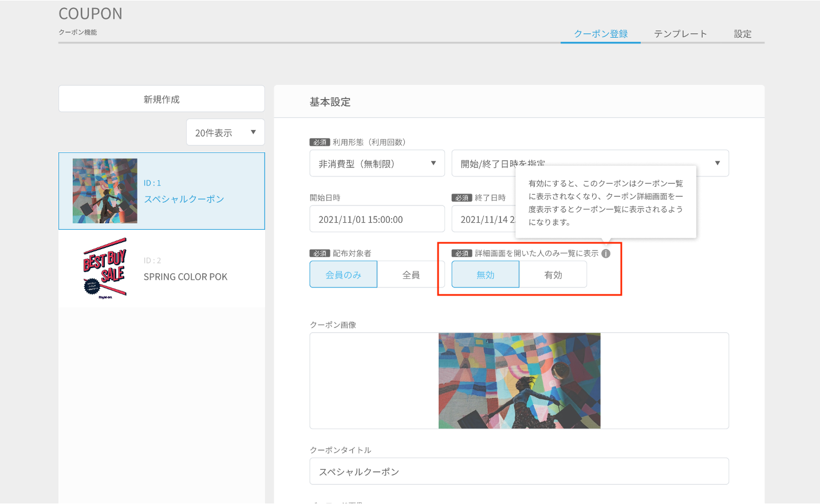Image resolution: width=820 pixels, height=504 pixels.
Task: Select the SPRING COLOR POK coupon
Action: click(161, 269)
